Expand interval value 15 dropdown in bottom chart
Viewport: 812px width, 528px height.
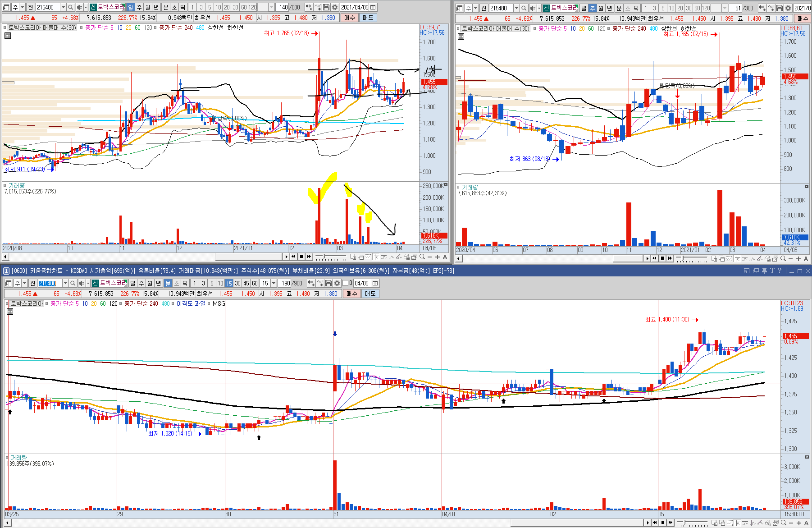pyautogui.click(x=274, y=283)
